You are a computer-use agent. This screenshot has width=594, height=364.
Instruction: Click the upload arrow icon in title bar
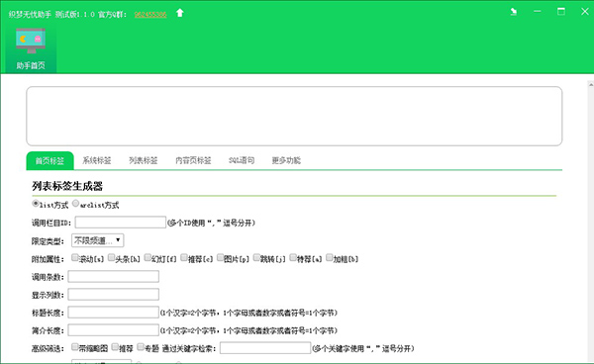click(x=180, y=13)
